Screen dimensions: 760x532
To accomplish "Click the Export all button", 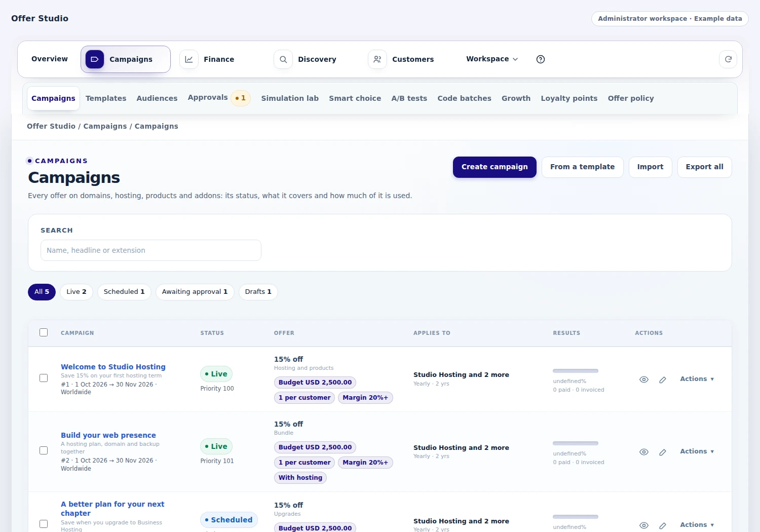I will 704,167.
